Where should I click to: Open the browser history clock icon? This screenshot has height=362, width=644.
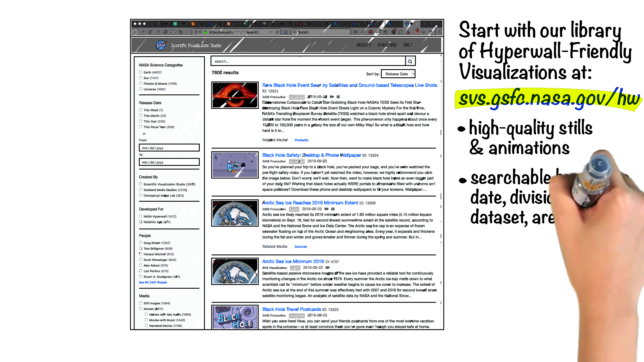click(x=165, y=32)
